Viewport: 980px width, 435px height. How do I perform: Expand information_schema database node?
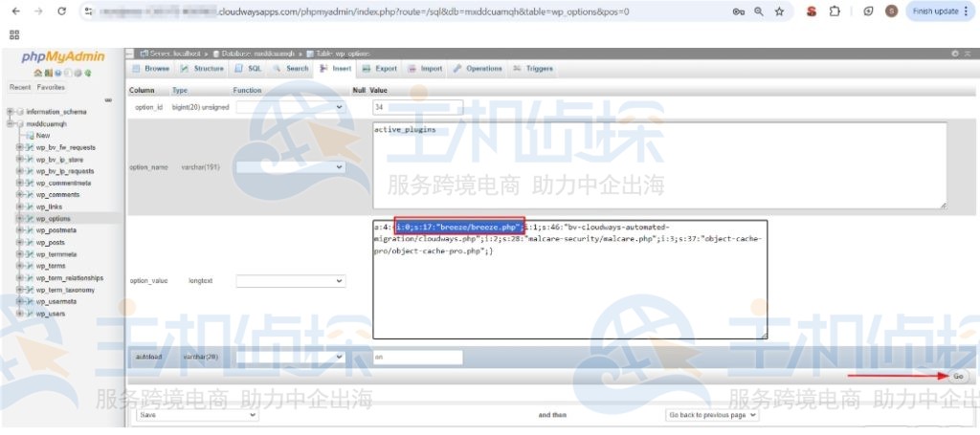10,112
